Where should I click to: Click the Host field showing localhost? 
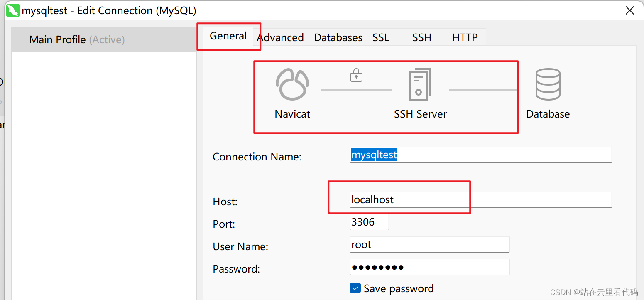tap(481, 199)
